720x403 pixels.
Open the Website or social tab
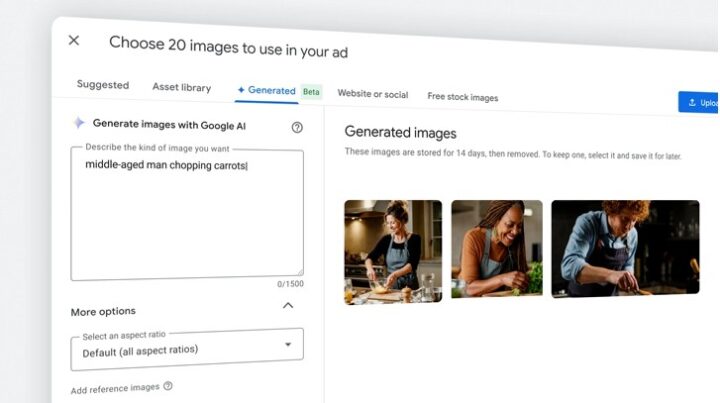pos(373,94)
